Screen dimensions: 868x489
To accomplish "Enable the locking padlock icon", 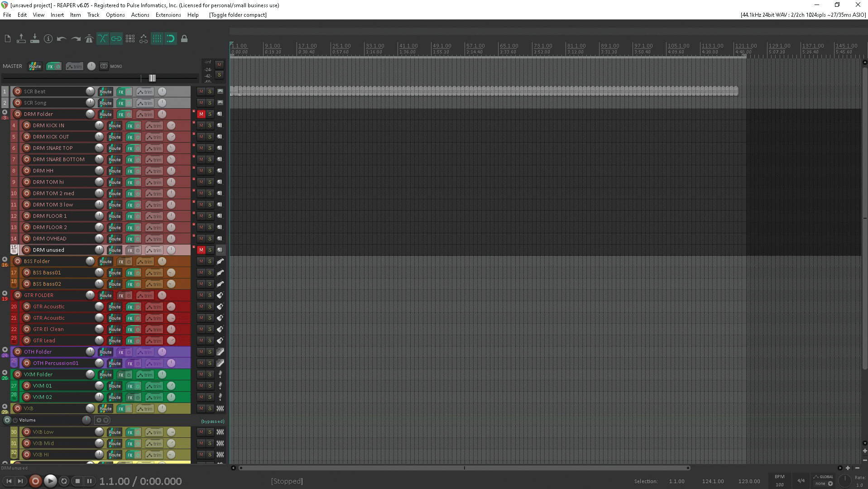I will pyautogui.click(x=184, y=38).
